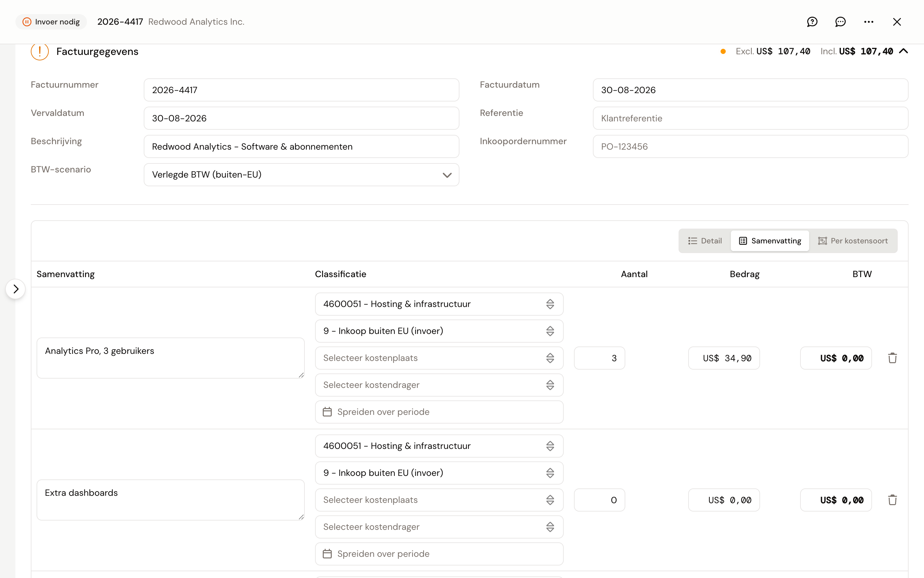Viewport: 924px width, 578px height.
Task: Click amount field US$ 34,90
Action: point(724,358)
